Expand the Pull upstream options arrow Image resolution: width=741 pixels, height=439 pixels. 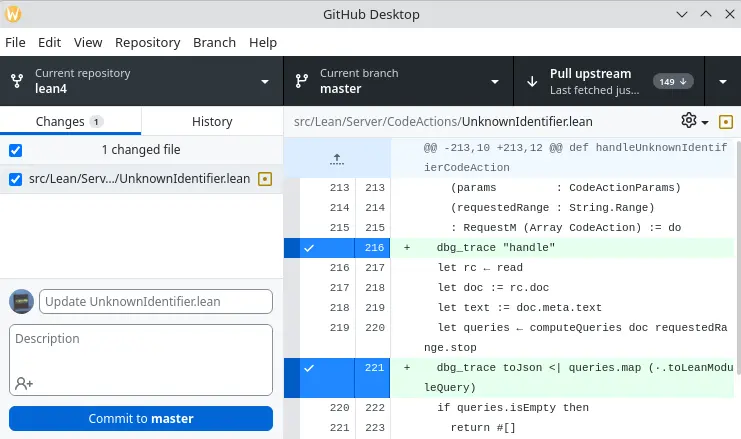click(x=723, y=81)
